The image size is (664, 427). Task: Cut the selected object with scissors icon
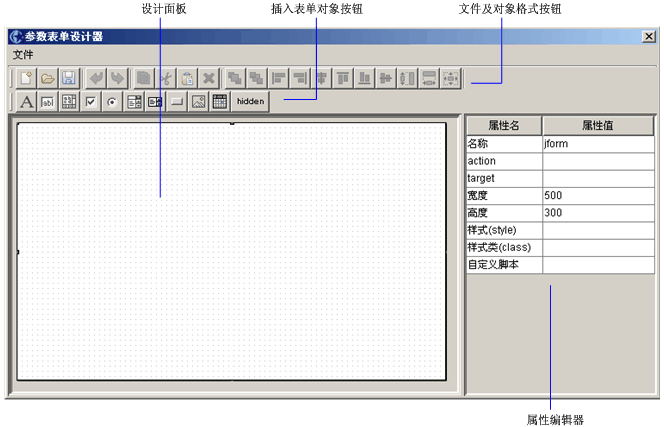166,78
